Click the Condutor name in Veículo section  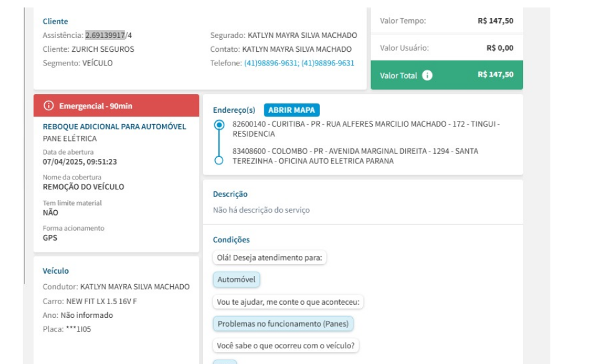tap(135, 287)
